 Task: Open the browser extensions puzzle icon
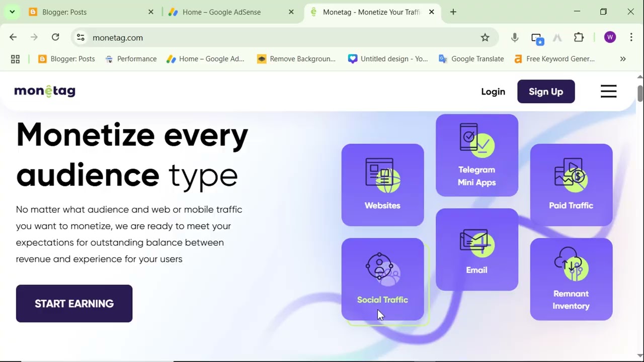point(579,38)
